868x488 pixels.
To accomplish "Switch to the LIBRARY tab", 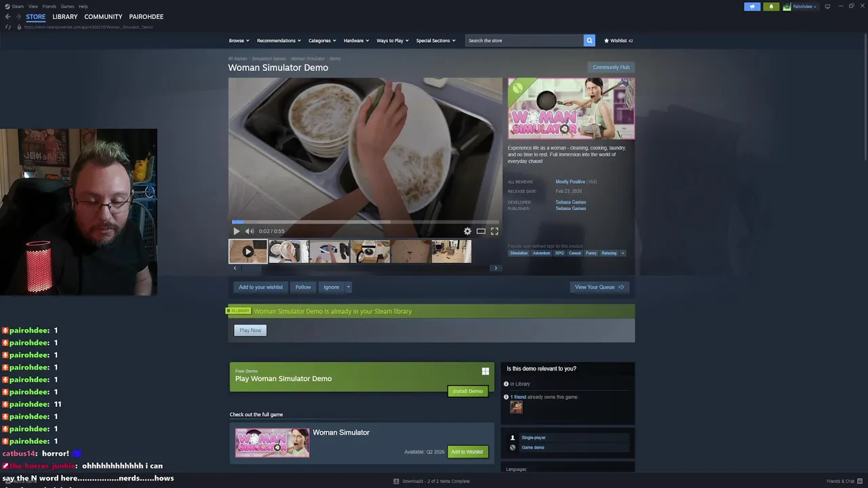I will [65, 16].
